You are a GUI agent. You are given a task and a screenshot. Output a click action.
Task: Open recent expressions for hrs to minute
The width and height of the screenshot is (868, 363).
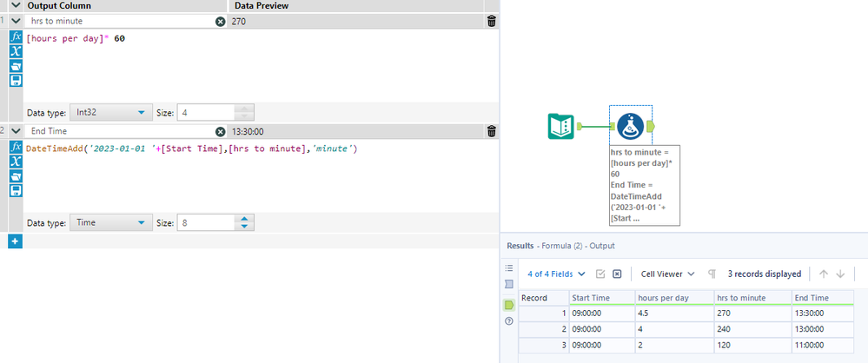point(16,66)
